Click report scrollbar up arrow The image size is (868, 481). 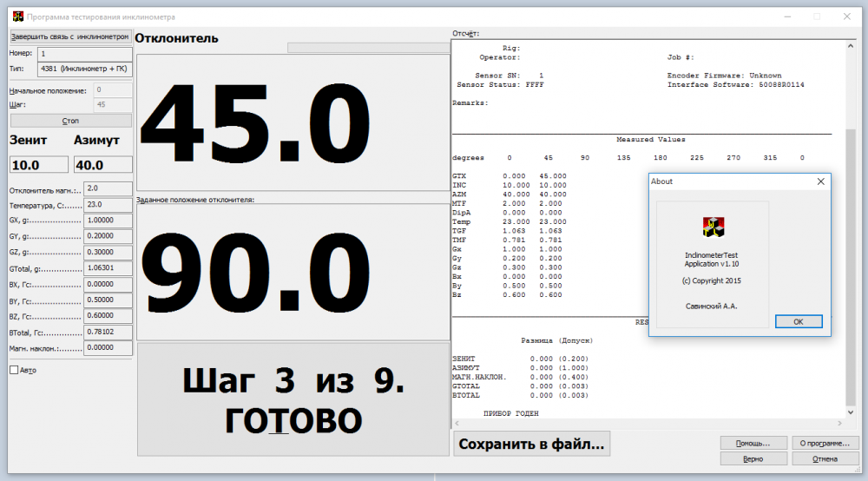click(851, 47)
